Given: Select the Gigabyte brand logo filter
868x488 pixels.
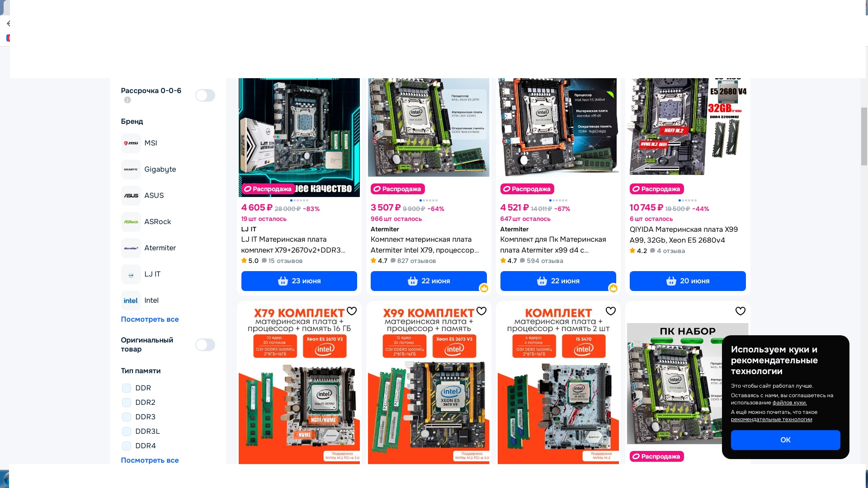Looking at the screenshot, I should (x=131, y=169).
